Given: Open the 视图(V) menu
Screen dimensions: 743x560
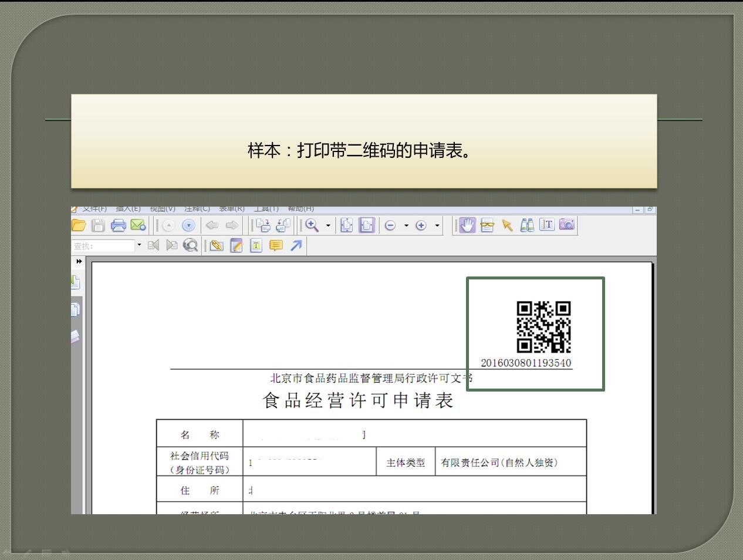Looking at the screenshot, I should pos(163,208).
